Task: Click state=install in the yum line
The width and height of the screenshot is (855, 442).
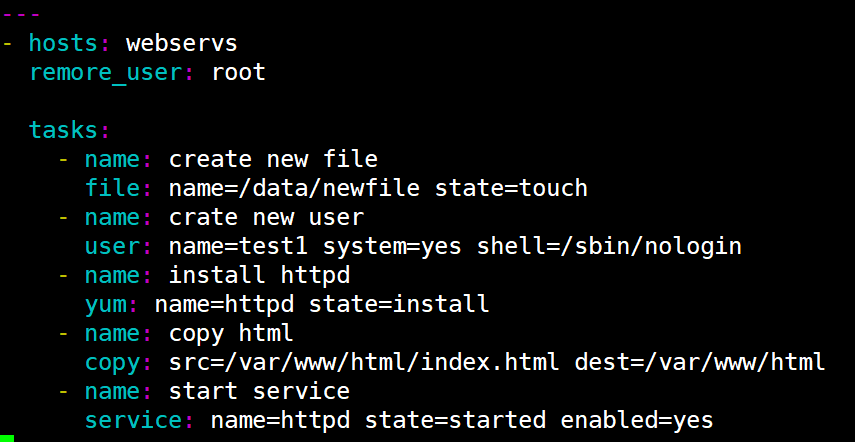Action: pos(399,304)
